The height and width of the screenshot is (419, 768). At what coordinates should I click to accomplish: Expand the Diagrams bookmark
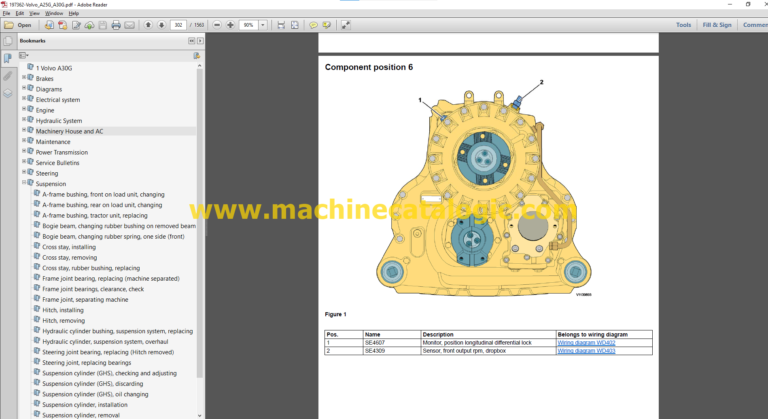[x=24, y=88]
